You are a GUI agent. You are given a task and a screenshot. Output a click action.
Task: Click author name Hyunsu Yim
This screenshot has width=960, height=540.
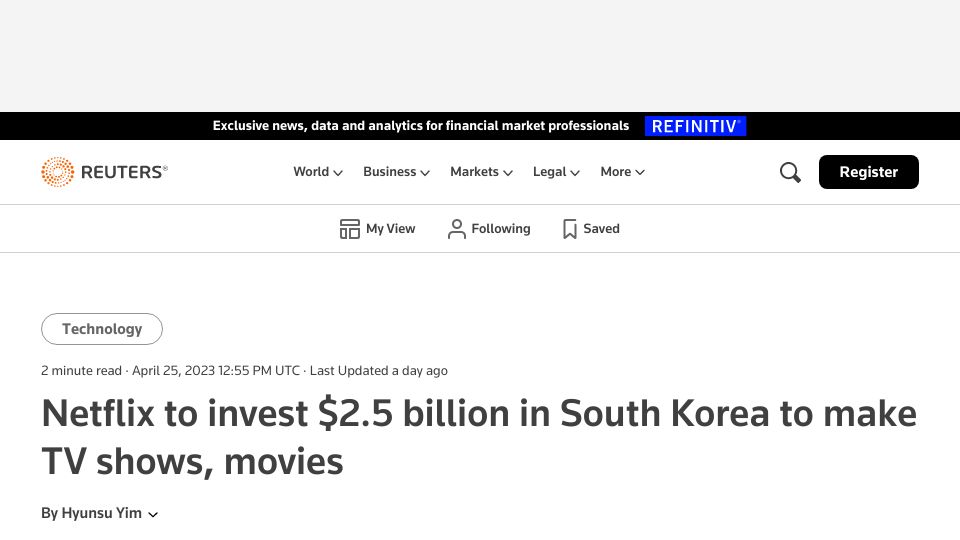pos(102,513)
